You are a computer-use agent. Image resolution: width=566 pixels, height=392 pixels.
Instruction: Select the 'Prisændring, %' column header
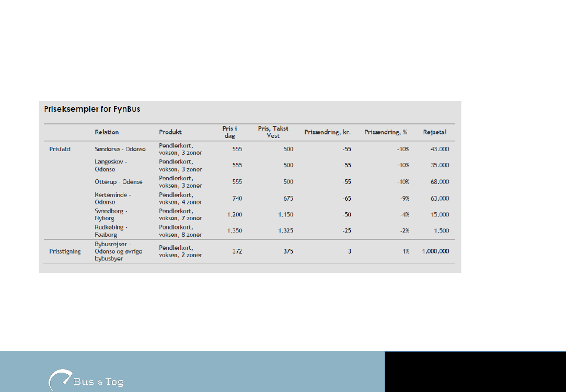(x=386, y=132)
